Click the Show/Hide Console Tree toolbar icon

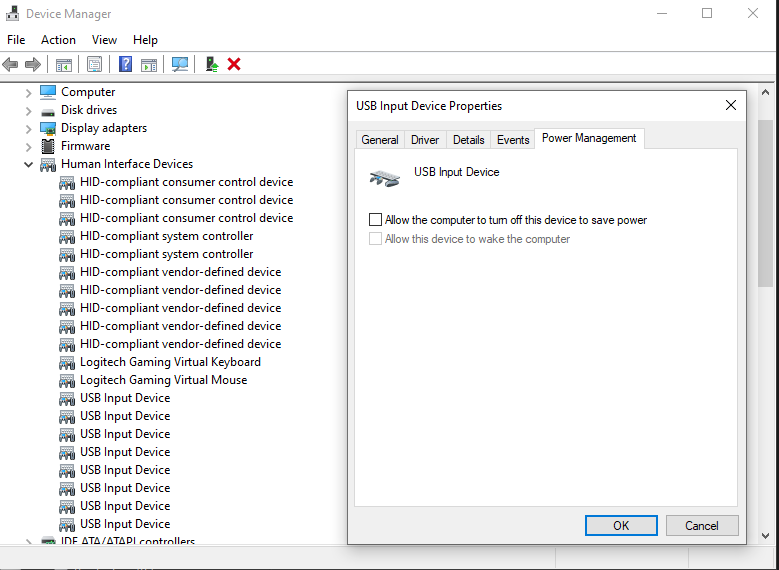coord(64,64)
